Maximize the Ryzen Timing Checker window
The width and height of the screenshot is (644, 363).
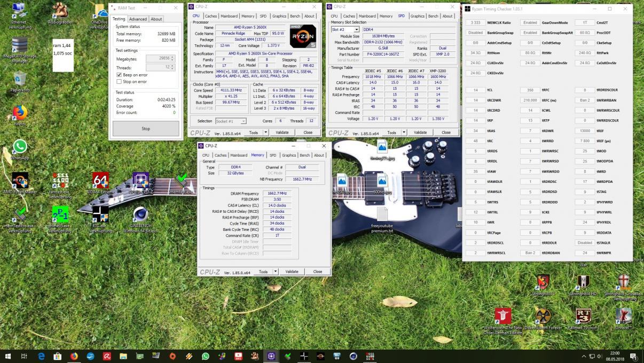pyautogui.click(x=610, y=9)
